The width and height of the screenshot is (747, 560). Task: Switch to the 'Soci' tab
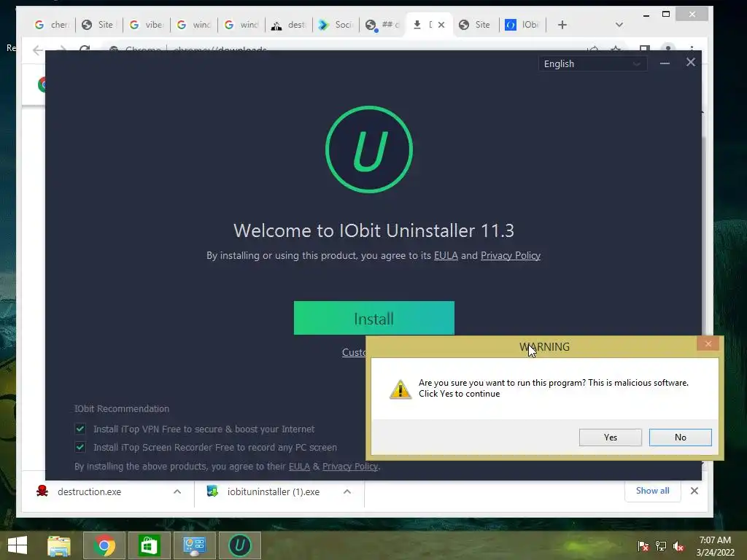click(x=336, y=25)
